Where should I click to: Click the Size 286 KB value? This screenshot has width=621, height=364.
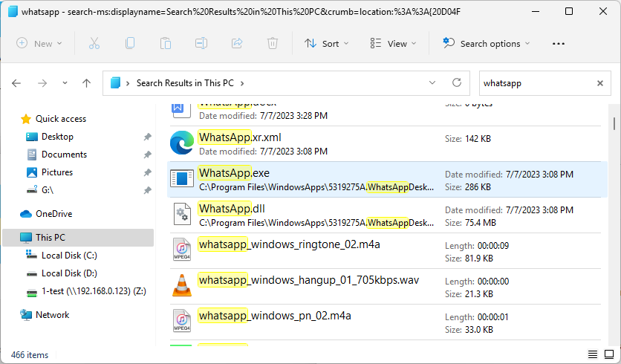click(478, 187)
